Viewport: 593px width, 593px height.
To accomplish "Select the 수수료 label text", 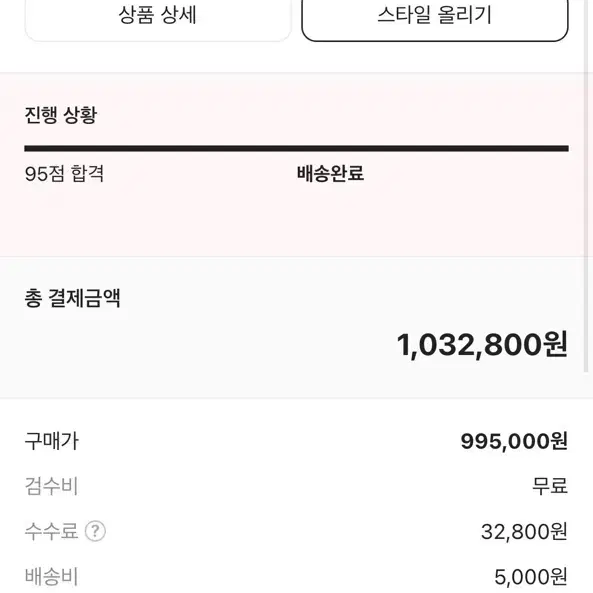I will click(51, 531).
